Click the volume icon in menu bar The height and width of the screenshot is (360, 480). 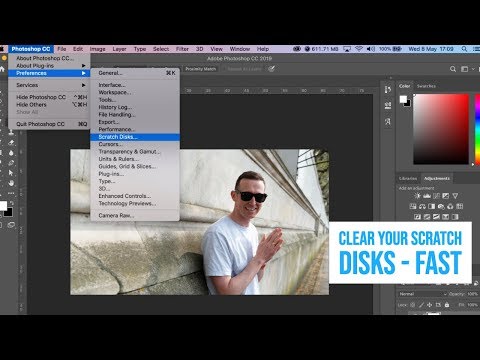[x=371, y=49]
